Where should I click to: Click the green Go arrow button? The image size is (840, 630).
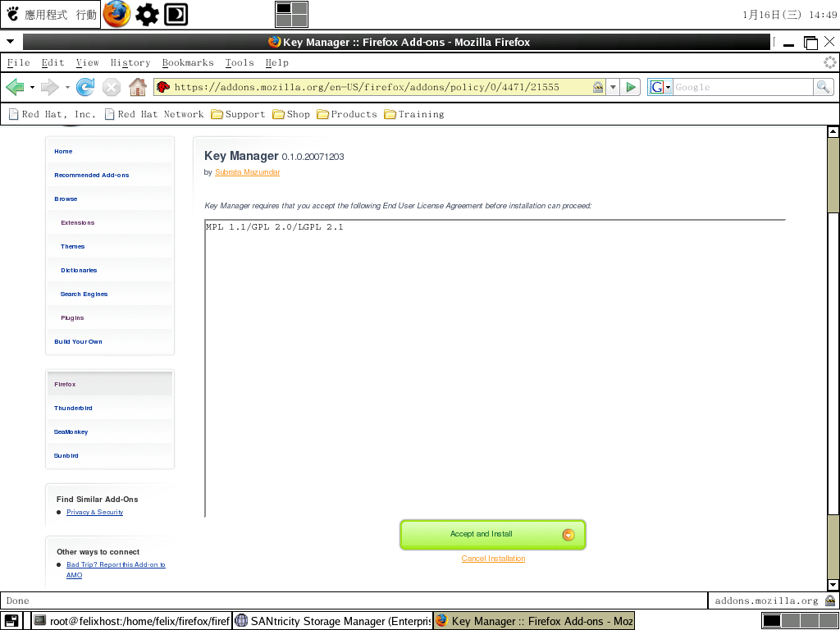point(631,87)
